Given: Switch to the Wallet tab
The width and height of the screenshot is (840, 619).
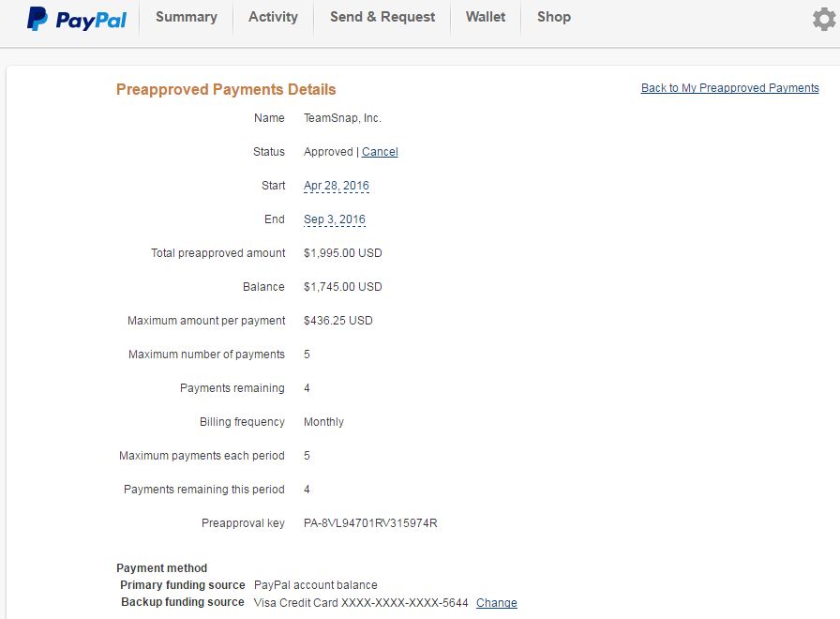Looking at the screenshot, I should click(x=486, y=17).
